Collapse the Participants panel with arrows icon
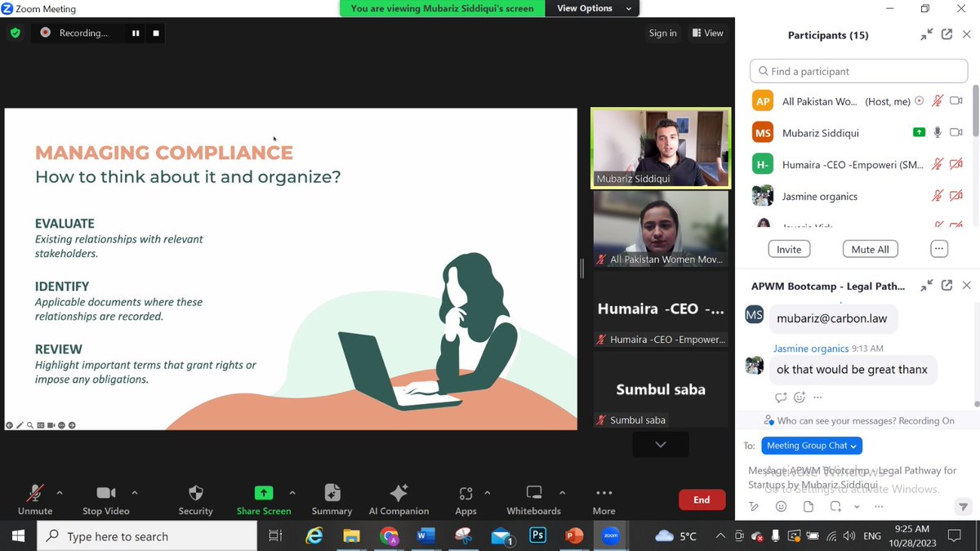 tap(926, 34)
